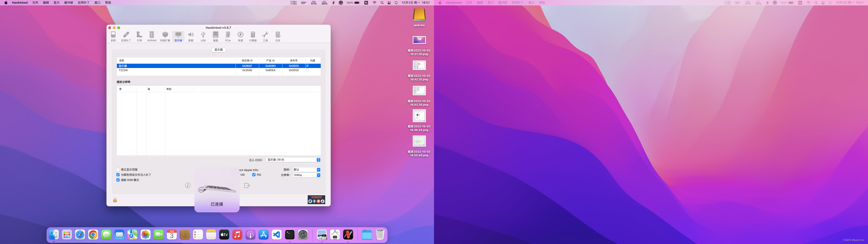
Task: Open Control Center from menu bar
Action: [389, 3]
